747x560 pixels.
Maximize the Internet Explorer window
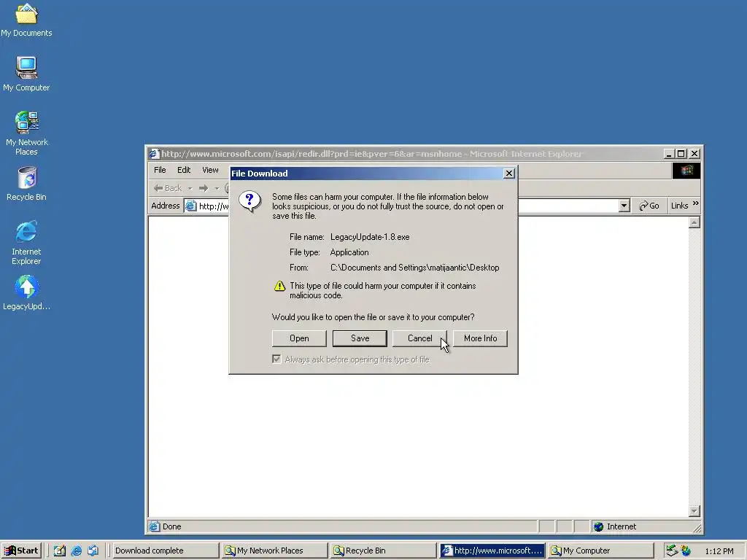click(x=681, y=154)
